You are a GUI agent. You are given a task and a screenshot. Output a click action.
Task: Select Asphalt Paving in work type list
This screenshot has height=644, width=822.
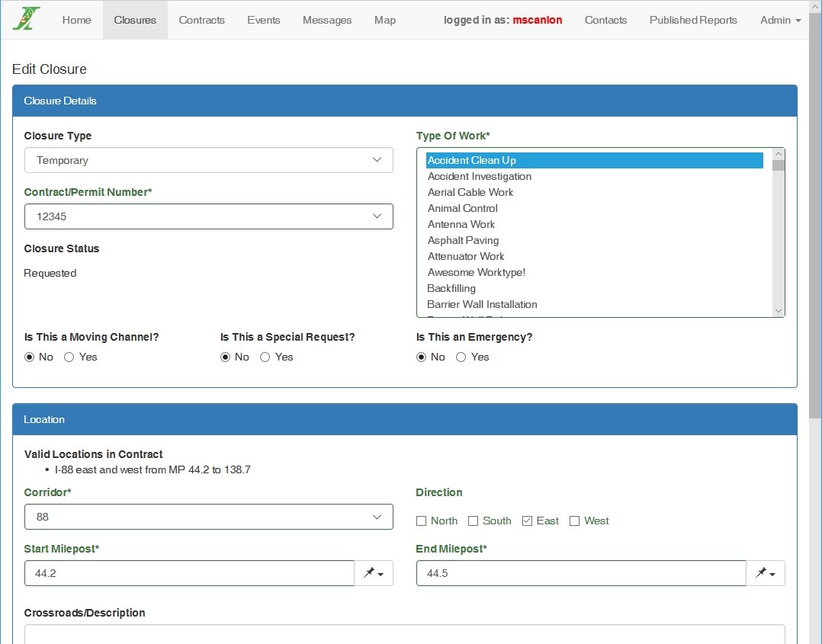(463, 240)
